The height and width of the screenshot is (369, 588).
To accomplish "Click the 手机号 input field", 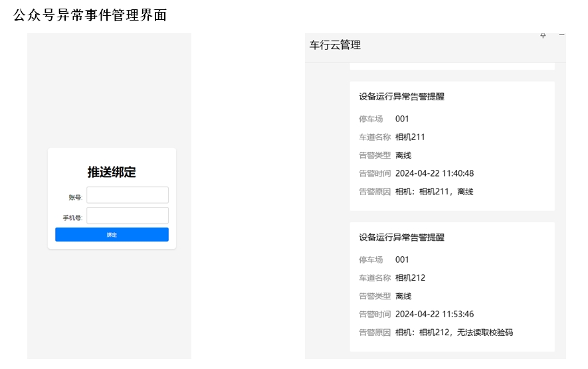I will pyautogui.click(x=128, y=216).
